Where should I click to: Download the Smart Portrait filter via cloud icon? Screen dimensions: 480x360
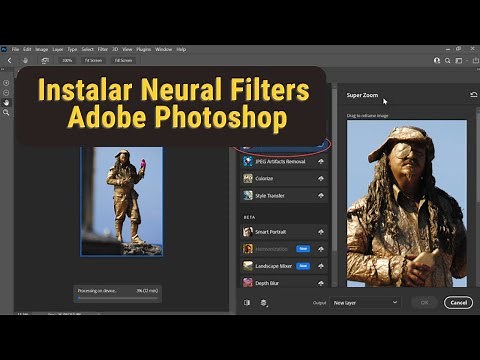(321, 232)
